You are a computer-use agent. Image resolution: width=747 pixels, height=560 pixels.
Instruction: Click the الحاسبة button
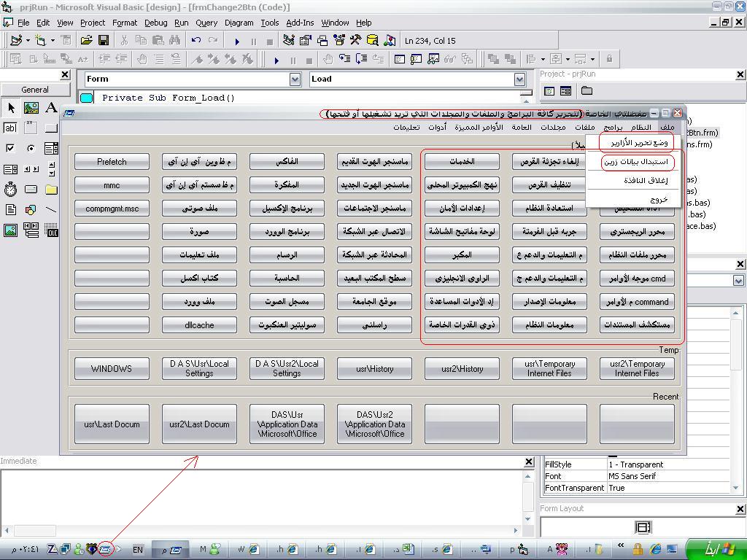(287, 279)
